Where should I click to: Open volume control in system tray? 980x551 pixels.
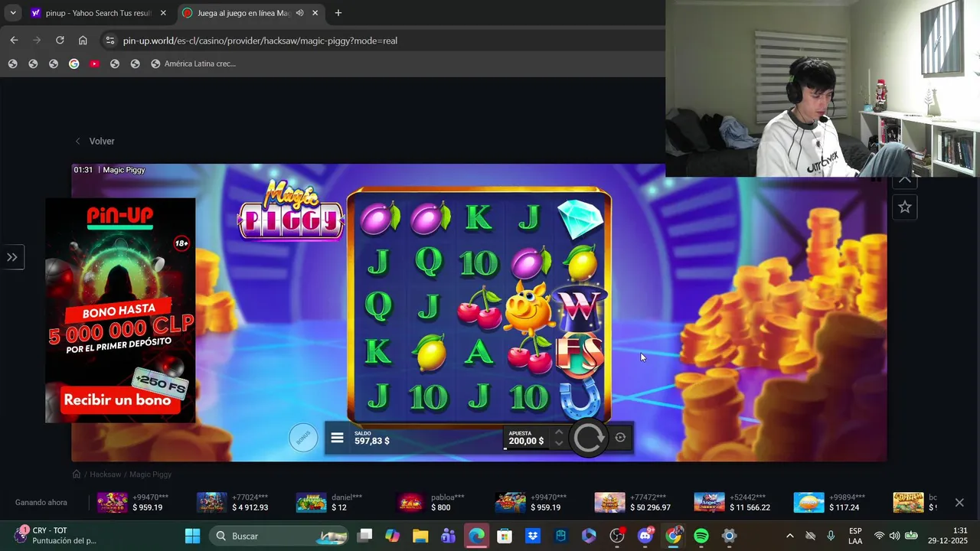(x=894, y=536)
